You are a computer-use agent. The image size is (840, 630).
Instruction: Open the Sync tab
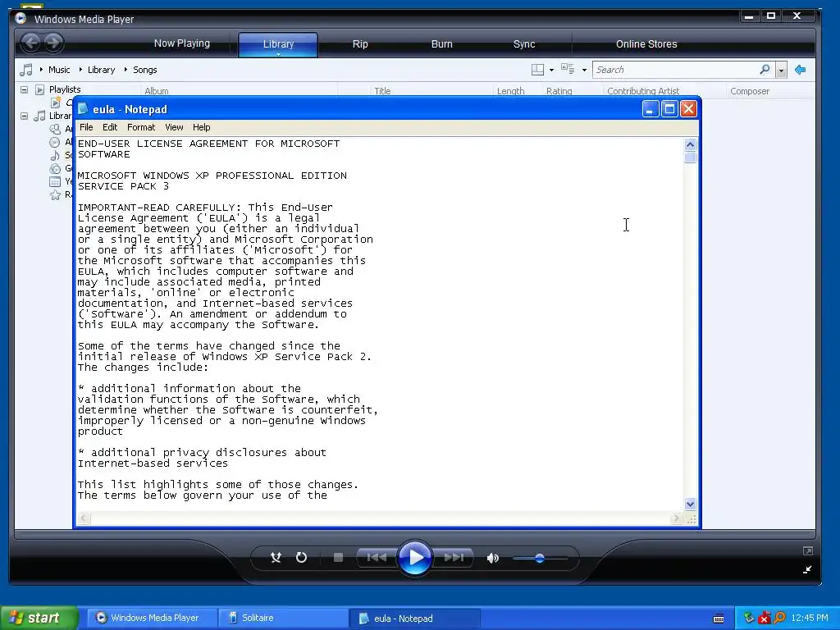pos(524,44)
